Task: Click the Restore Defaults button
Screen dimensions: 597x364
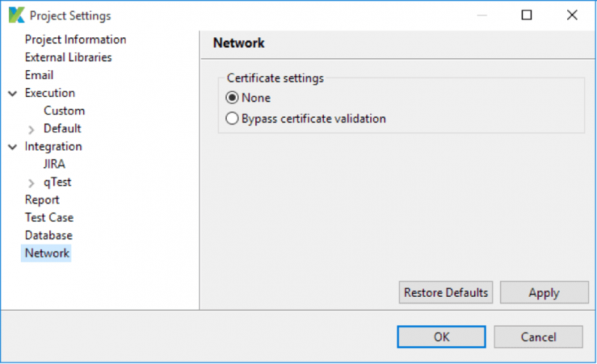Action: (x=446, y=292)
